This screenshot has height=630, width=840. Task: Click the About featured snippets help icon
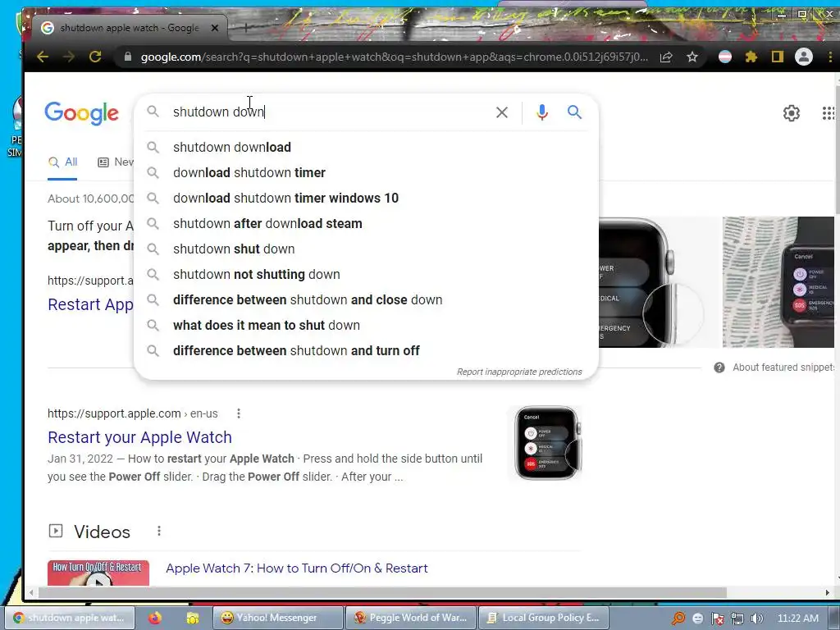tap(719, 367)
